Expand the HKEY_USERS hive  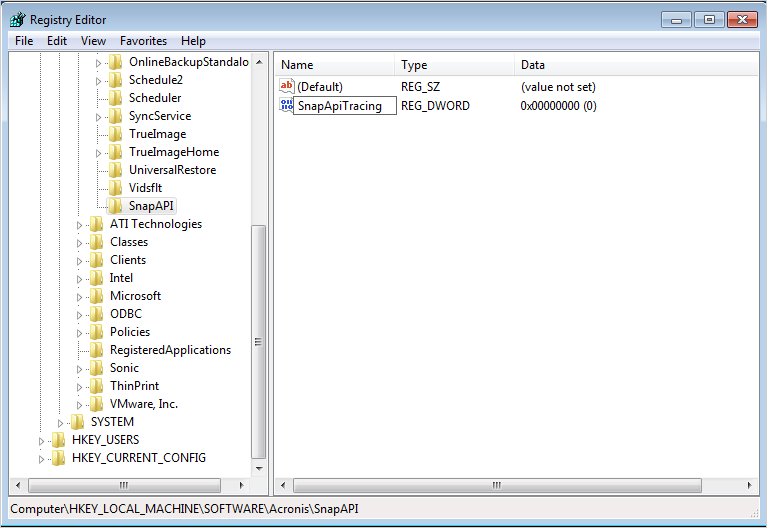click(x=41, y=441)
